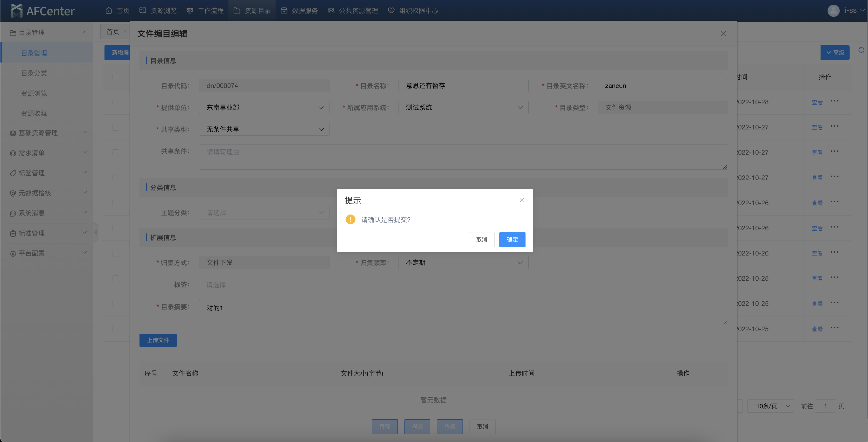Open the 主题分类 dropdown
This screenshot has width=868, height=442.
(264, 213)
